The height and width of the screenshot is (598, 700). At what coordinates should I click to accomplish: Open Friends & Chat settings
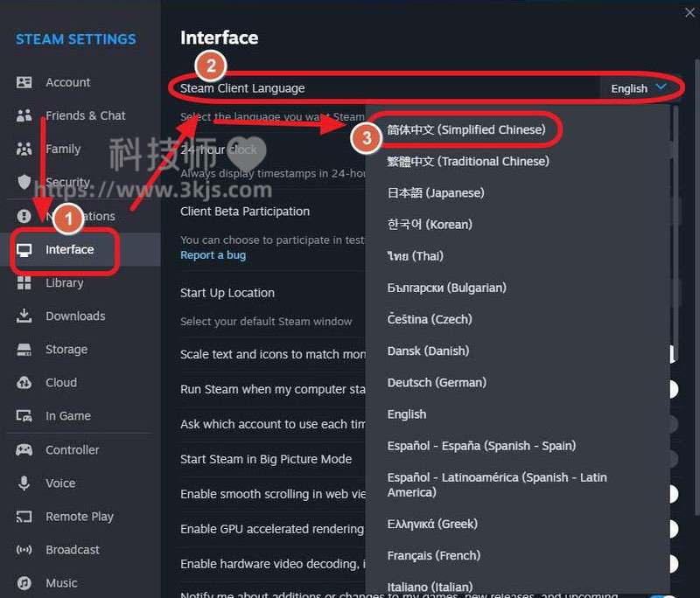coord(80,115)
